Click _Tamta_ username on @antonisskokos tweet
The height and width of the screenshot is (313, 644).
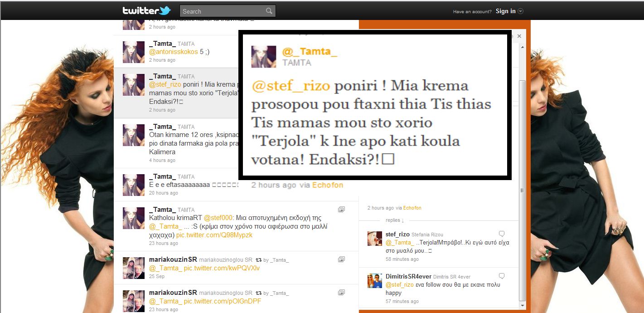pyautogui.click(x=162, y=44)
